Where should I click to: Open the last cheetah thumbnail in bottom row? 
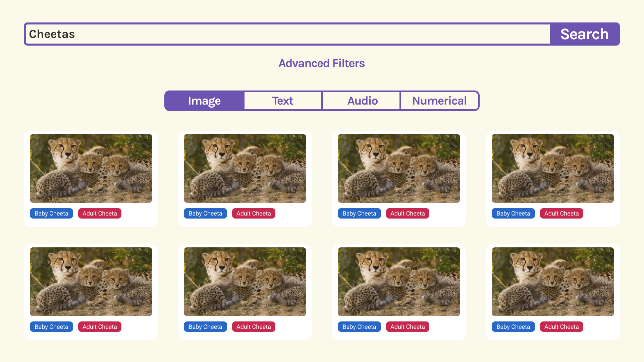pos(553,282)
